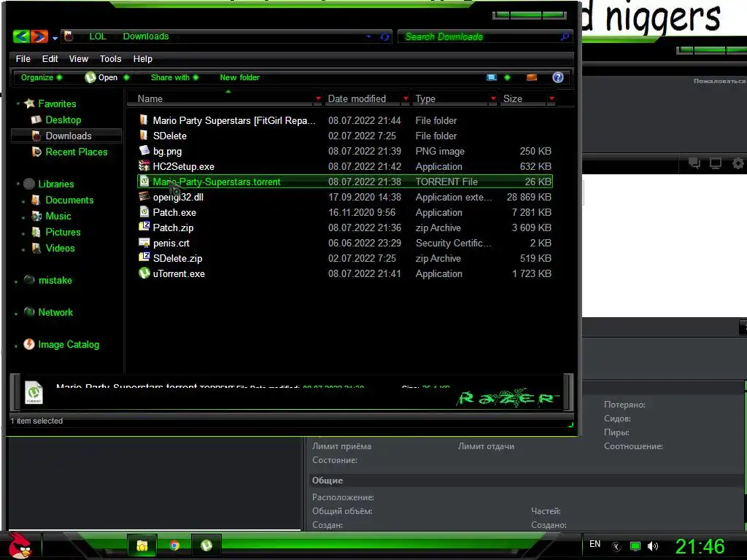Click the SDelete.zip archive icon

144,257
